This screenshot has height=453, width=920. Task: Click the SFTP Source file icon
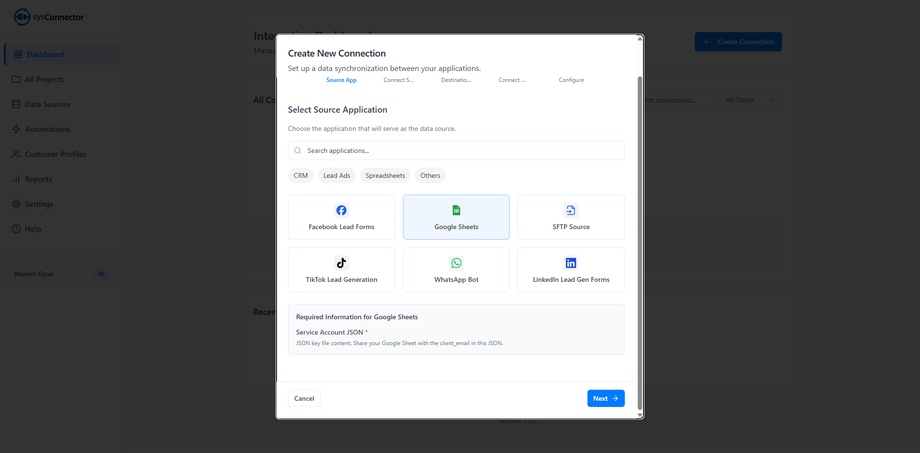[x=571, y=210]
